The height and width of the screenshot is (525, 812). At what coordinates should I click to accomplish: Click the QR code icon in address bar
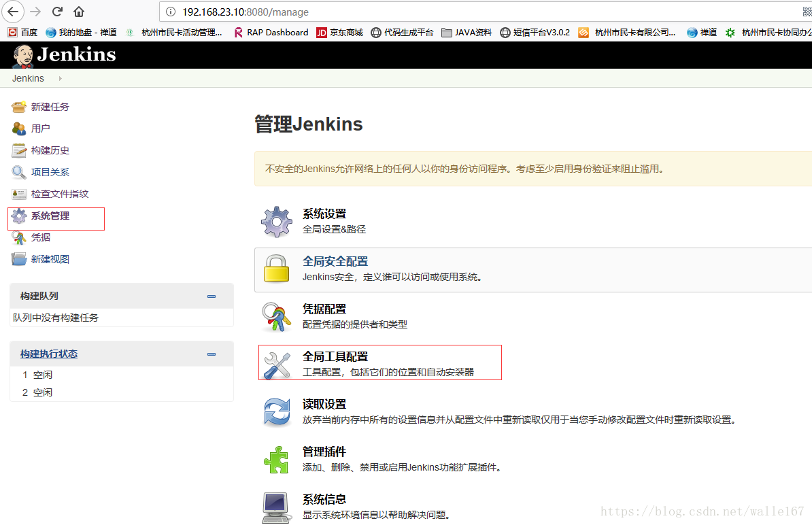click(807, 12)
